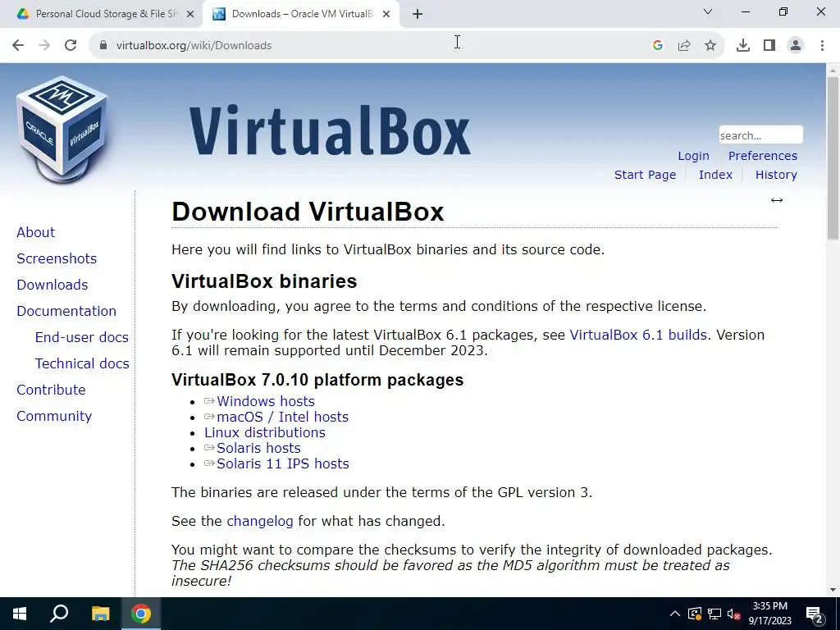
Task: Open the Index link
Action: 715,175
